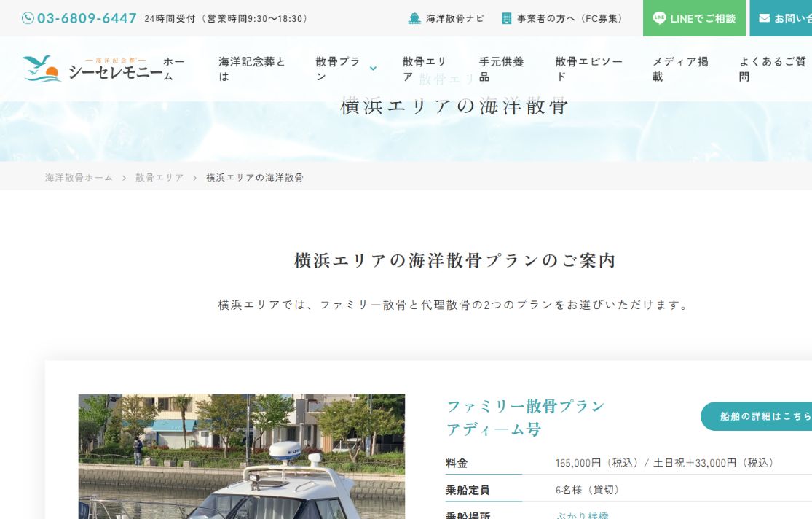812x519 pixels.
Task: Click 横浜エリアの海洋散骨 breadcrumb text
Action: click(x=255, y=177)
